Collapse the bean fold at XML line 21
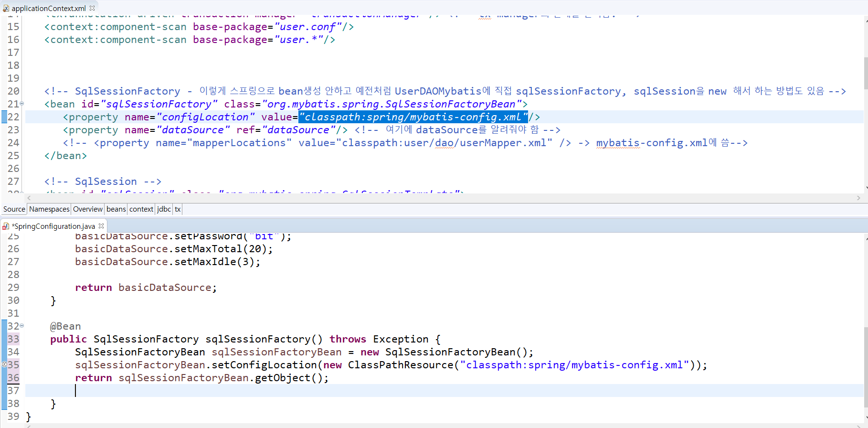 click(x=21, y=104)
